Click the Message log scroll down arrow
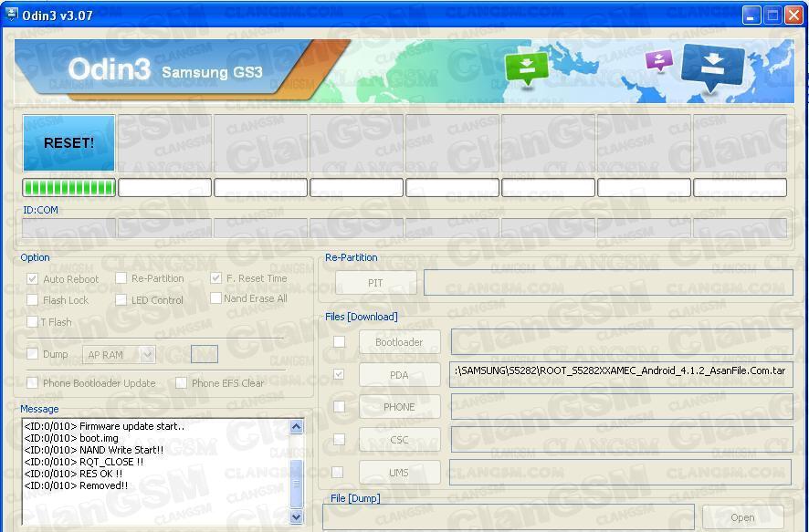 coord(296,516)
